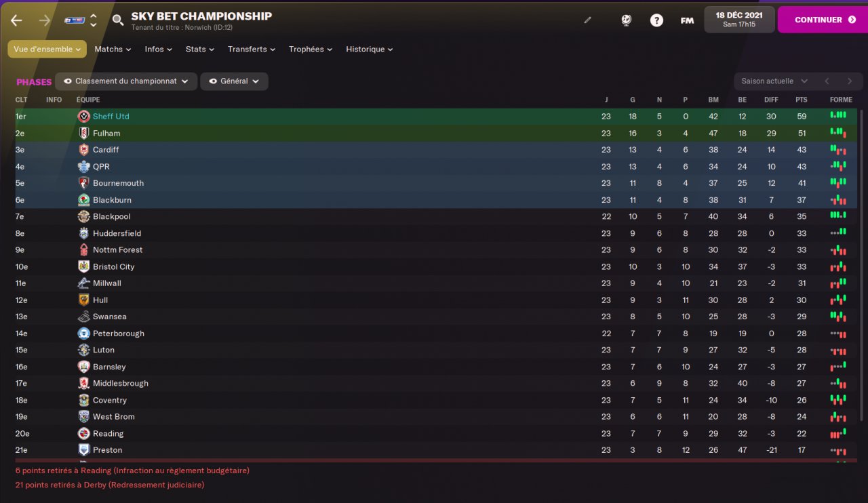The image size is (868, 503).
Task: Open the Blackpool team link
Action: click(111, 217)
